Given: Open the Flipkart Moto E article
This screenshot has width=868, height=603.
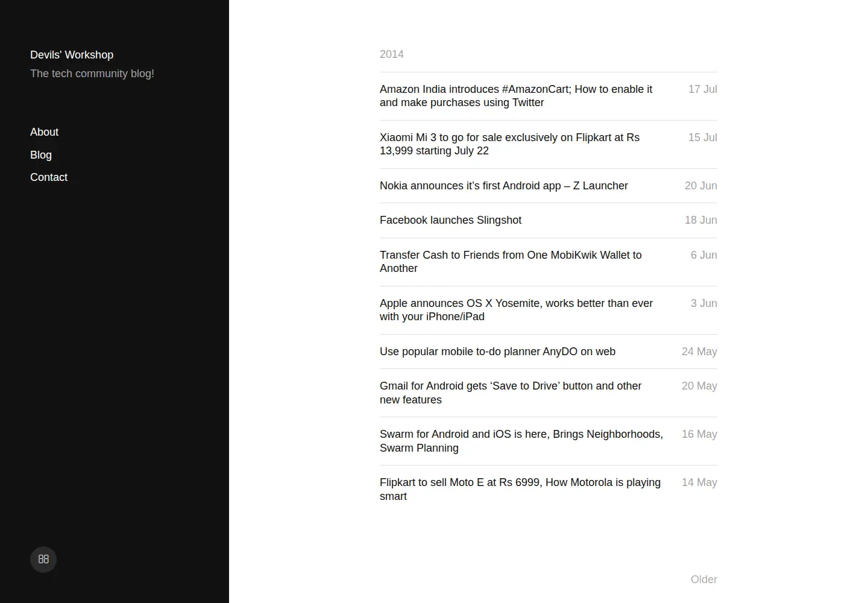Looking at the screenshot, I should click(520, 489).
